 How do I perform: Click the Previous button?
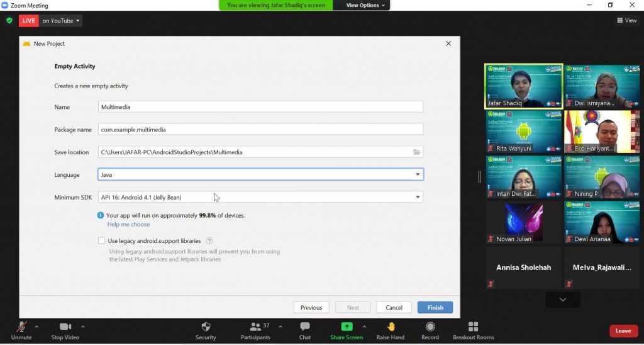pos(311,308)
